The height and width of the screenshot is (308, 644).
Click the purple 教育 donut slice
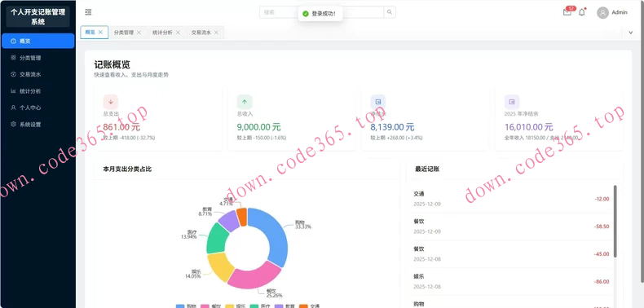(230, 221)
